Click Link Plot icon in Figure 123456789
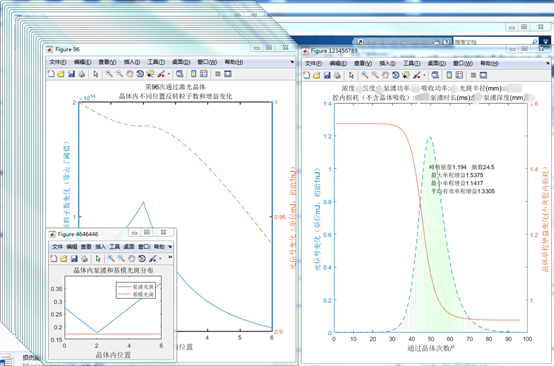554x366 pixels. pyautogui.click(x=435, y=75)
